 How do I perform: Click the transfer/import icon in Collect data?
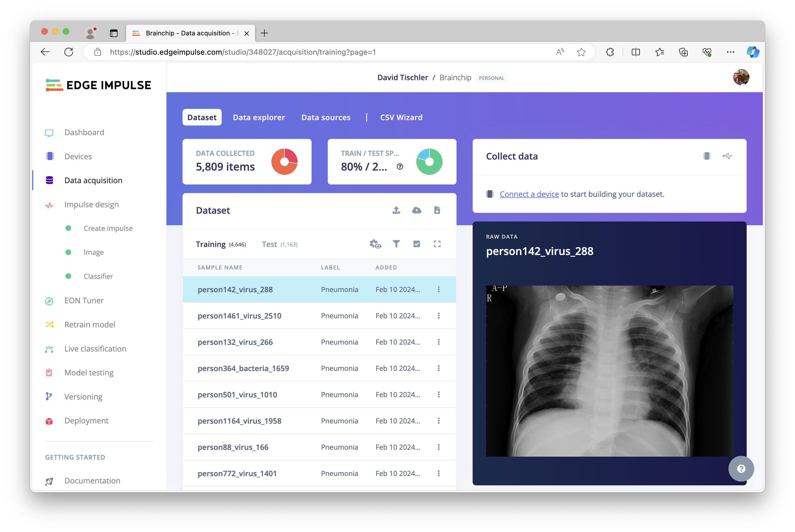(727, 156)
